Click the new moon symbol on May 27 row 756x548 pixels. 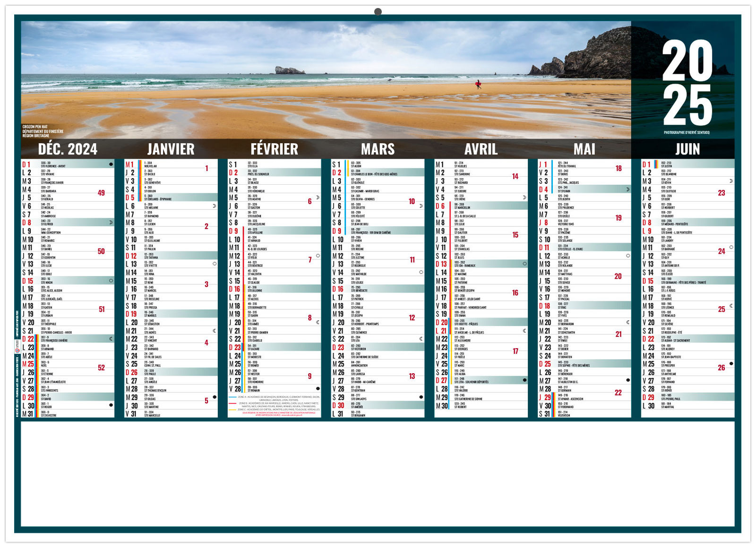coord(627,380)
